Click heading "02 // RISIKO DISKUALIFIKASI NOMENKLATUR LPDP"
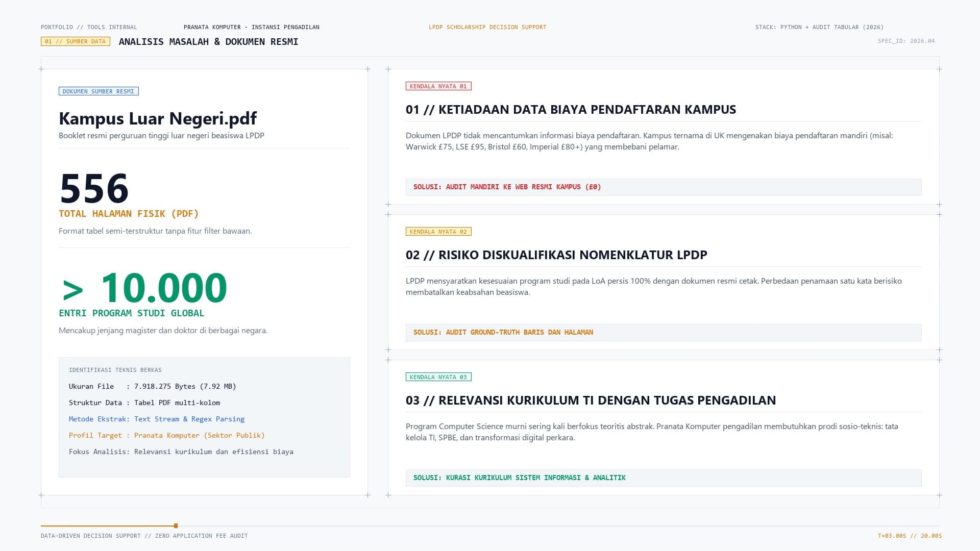Image resolution: width=980 pixels, height=551 pixels. pos(556,255)
